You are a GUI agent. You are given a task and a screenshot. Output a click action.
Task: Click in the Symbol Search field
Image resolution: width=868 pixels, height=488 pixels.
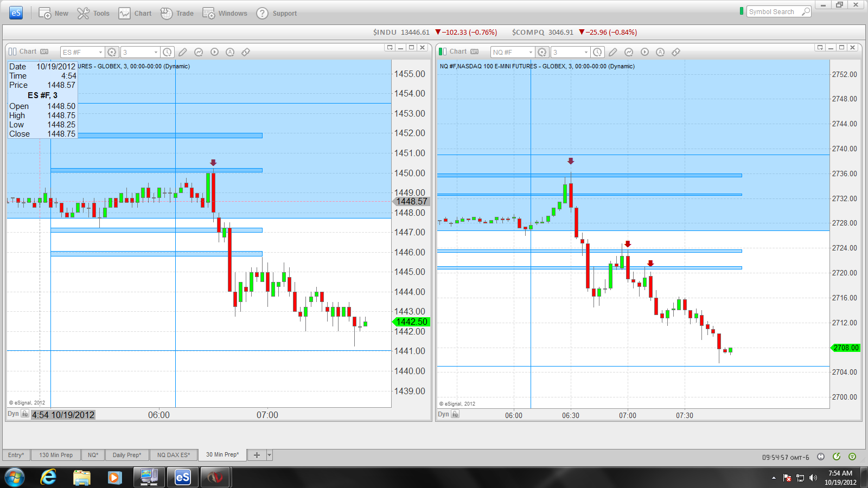point(773,11)
